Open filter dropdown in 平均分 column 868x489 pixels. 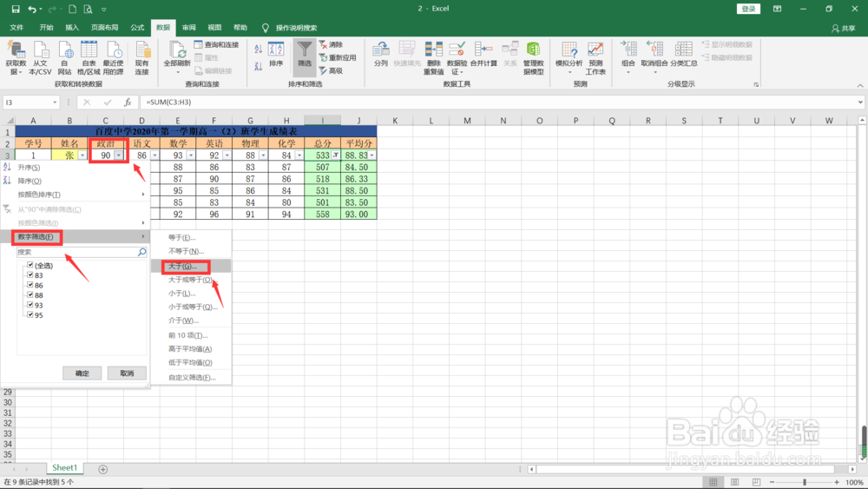click(x=372, y=155)
